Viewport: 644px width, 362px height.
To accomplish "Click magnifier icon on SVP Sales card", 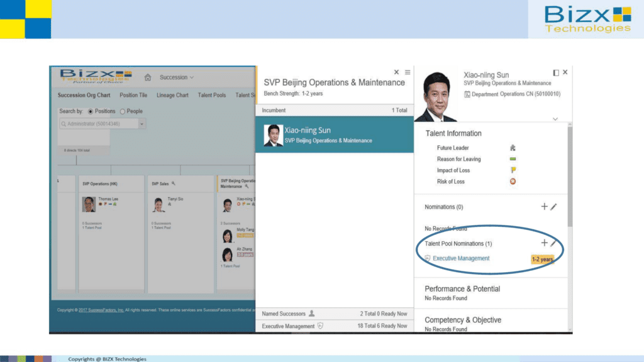I will (174, 184).
